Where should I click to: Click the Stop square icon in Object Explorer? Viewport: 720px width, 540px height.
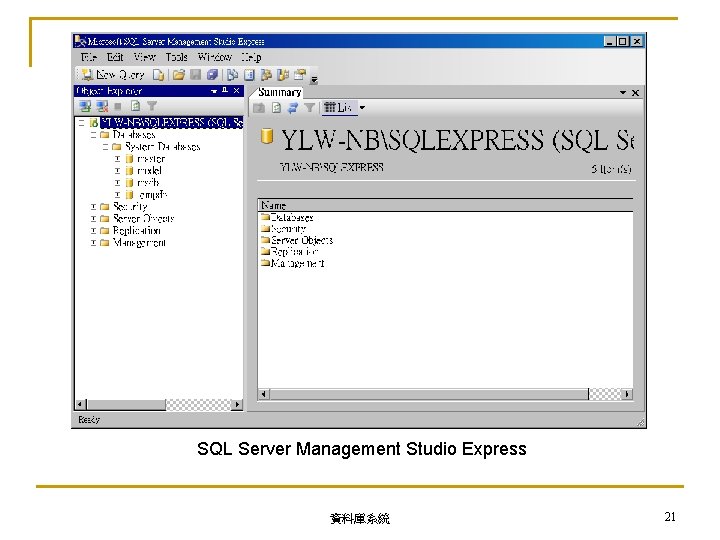pos(118,107)
